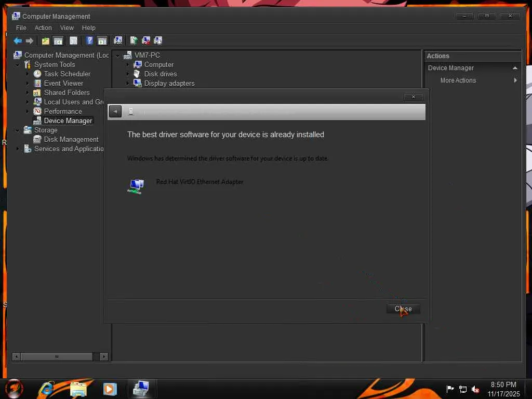Expand Services and Applications node
The image size is (532, 399).
(18, 149)
